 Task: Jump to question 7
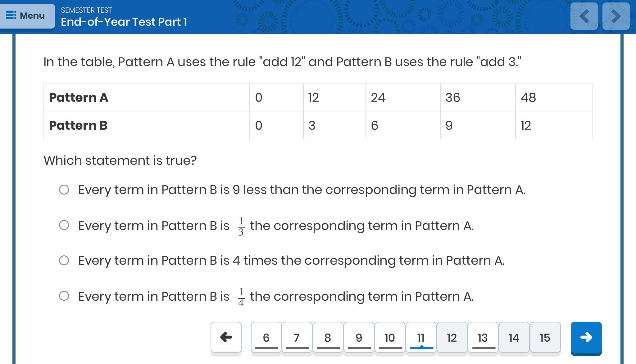coord(297,338)
